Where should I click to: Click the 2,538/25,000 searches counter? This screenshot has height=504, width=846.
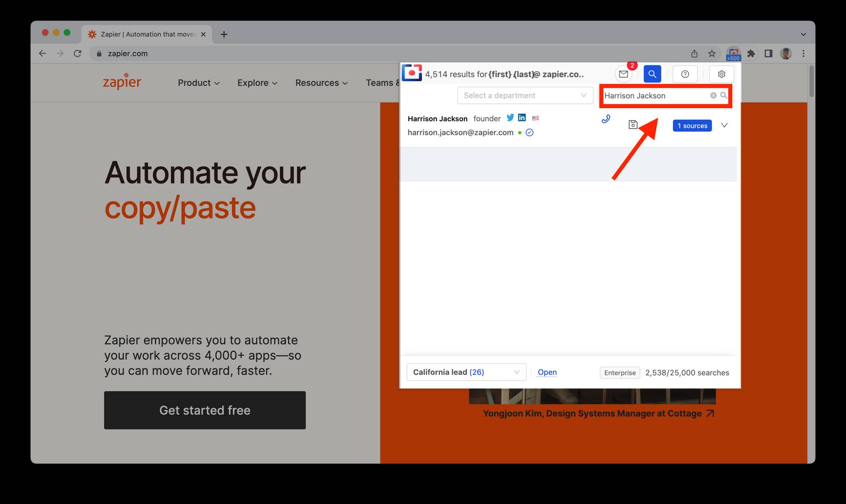point(687,372)
